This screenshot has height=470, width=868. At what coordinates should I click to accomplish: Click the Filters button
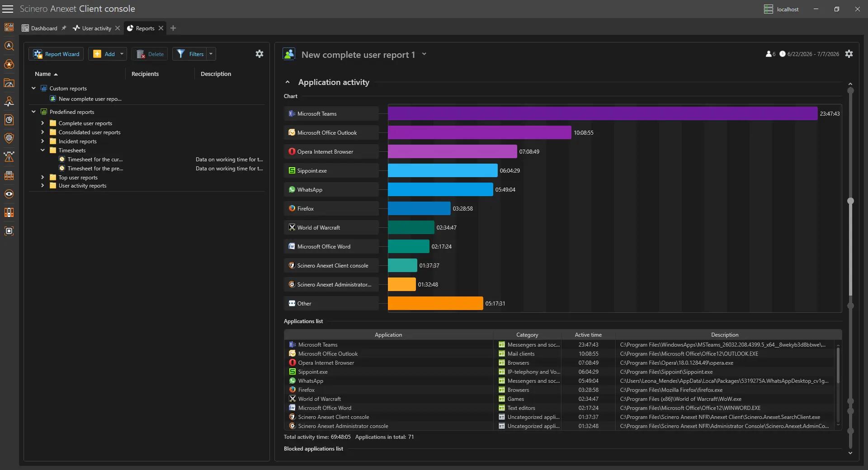pos(190,54)
